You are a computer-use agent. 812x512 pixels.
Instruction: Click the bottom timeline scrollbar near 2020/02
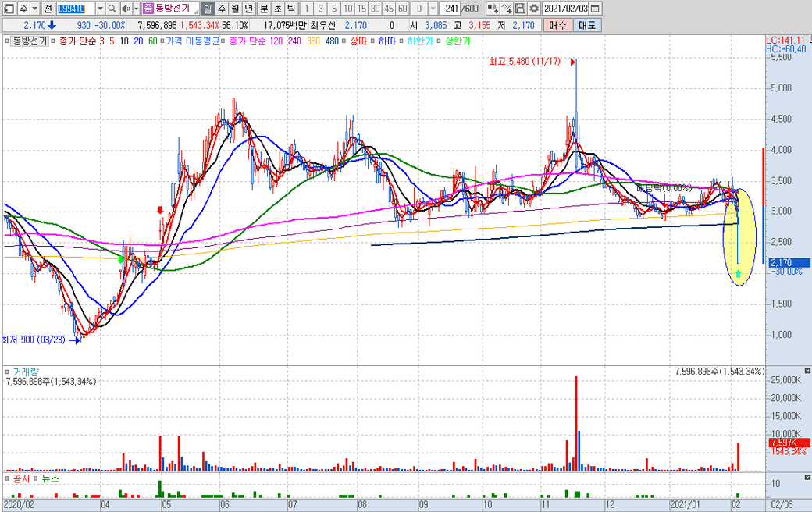pos(20,504)
